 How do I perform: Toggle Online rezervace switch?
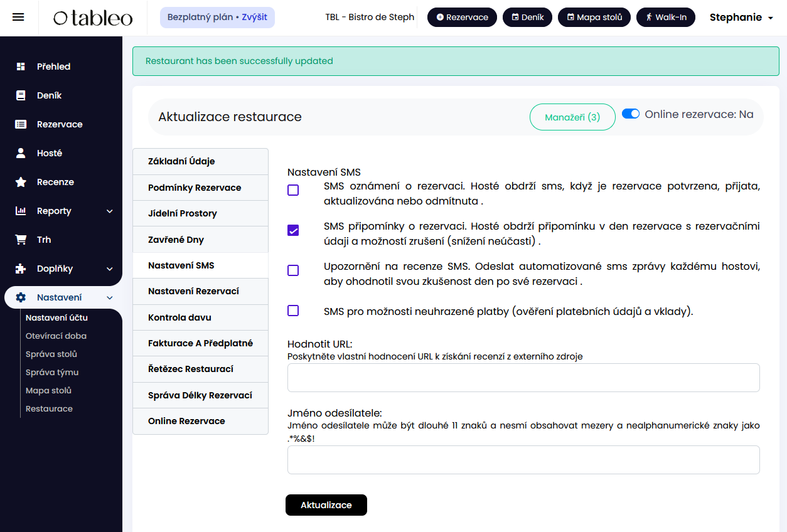point(631,114)
